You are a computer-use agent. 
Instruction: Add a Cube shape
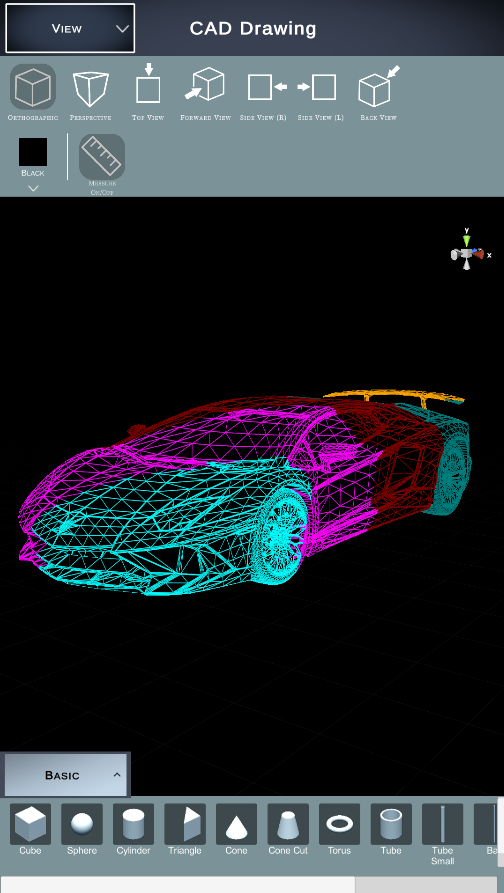[30, 824]
